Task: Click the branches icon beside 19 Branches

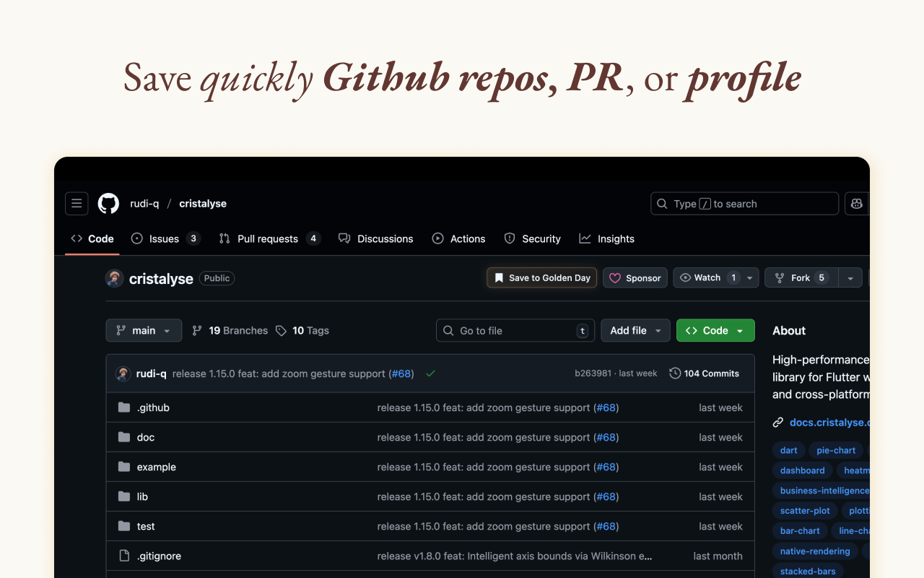Action: point(197,330)
